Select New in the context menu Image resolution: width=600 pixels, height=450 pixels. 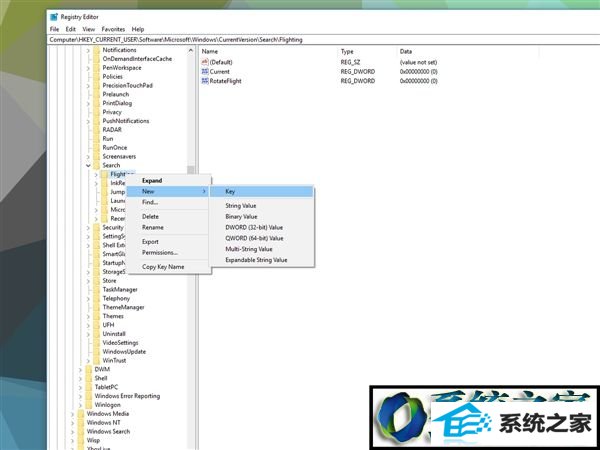coord(168,191)
